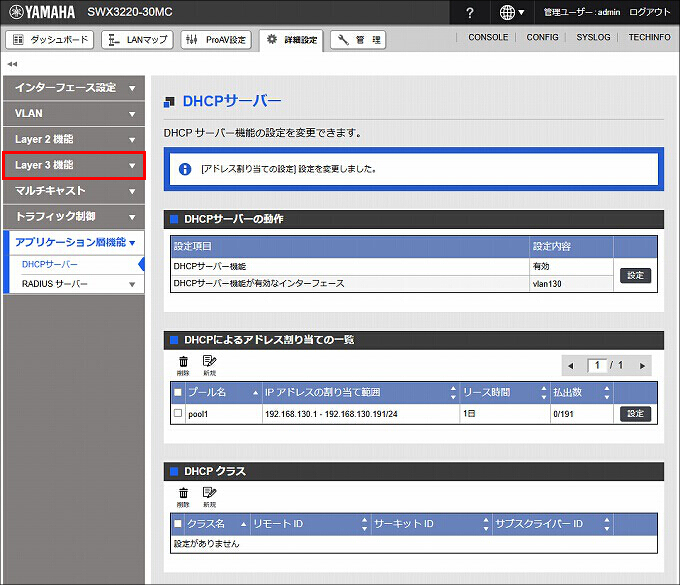Click the logout link
The image size is (680, 585).
(649, 12)
